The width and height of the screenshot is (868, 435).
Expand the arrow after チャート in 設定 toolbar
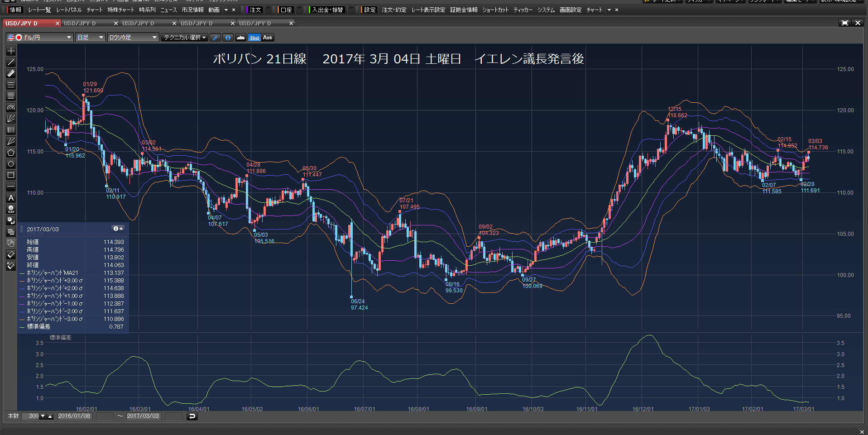(x=609, y=10)
